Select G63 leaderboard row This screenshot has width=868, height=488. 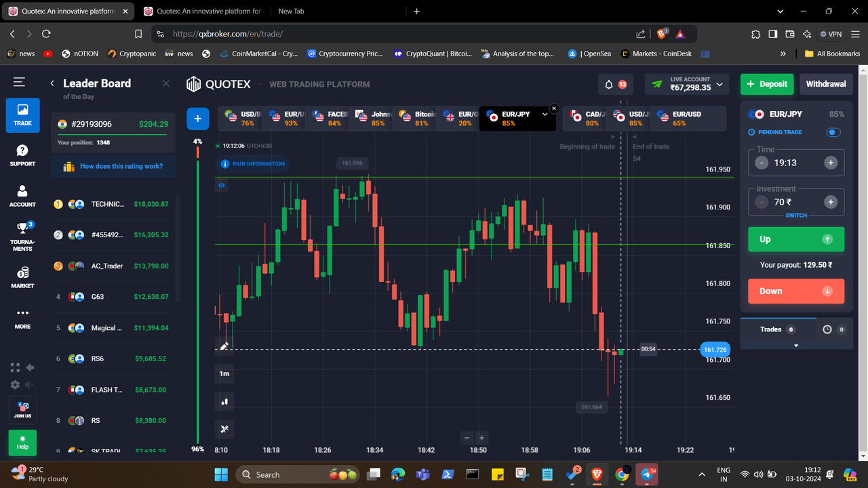coord(113,297)
